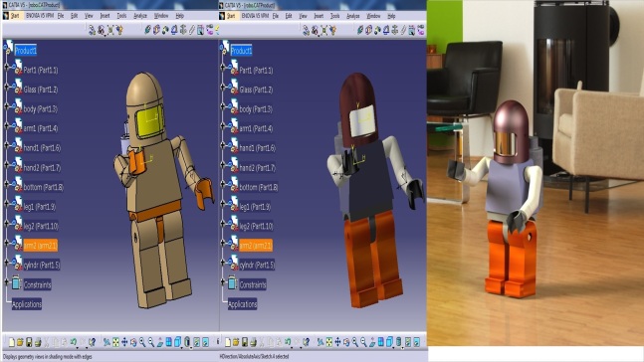Click Fit All In icon in left window

click(115, 342)
